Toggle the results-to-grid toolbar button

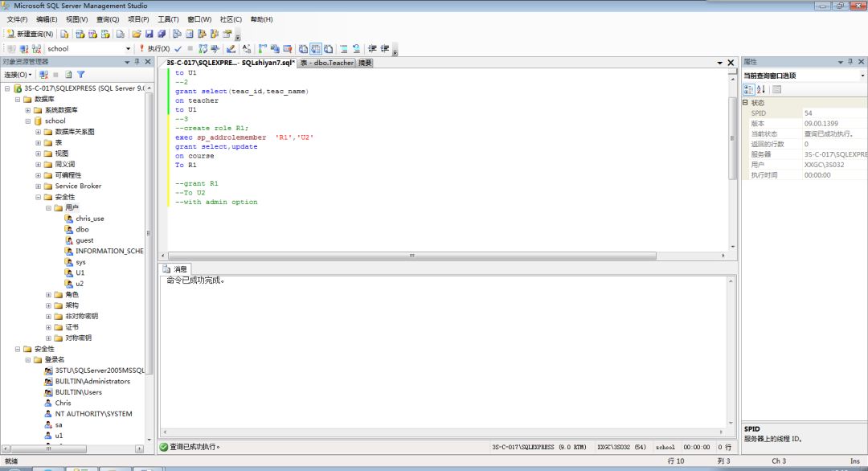click(315, 48)
